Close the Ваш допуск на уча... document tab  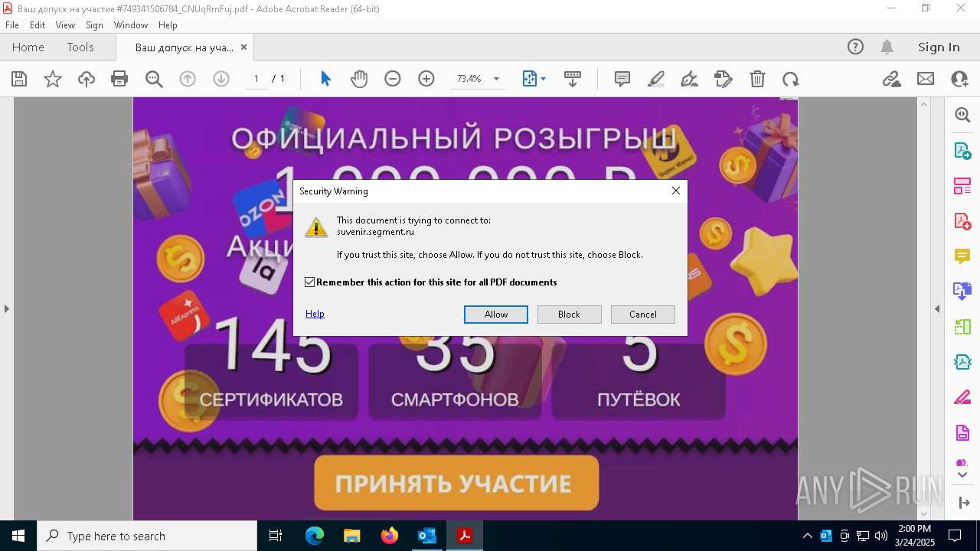tap(243, 47)
